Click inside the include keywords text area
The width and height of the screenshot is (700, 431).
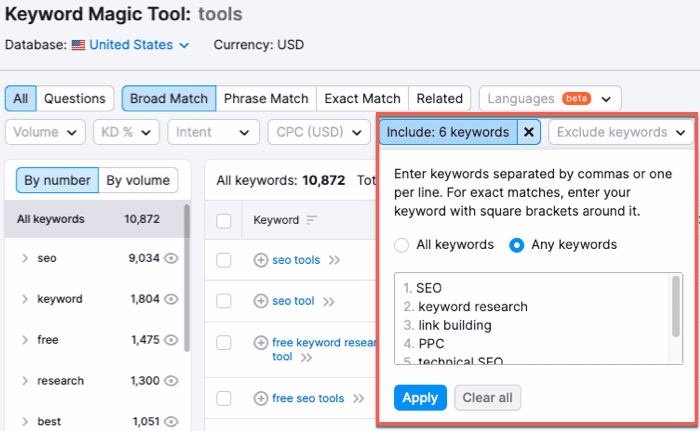[x=530, y=319]
